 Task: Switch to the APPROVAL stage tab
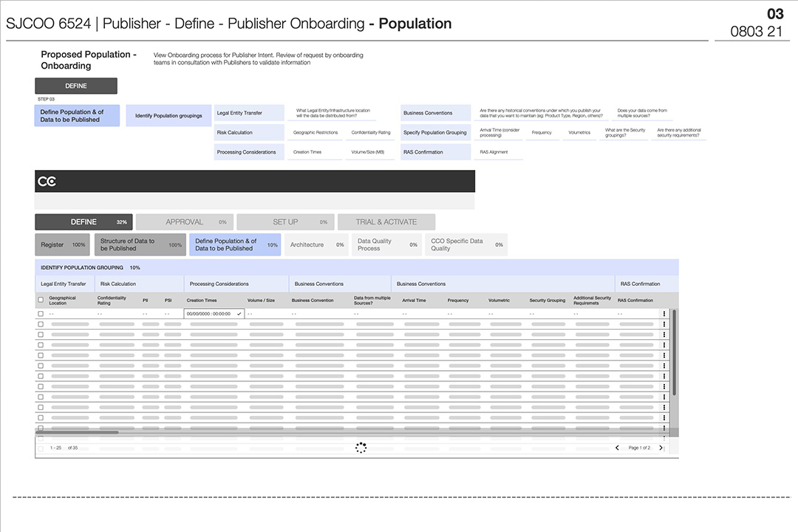click(x=185, y=222)
